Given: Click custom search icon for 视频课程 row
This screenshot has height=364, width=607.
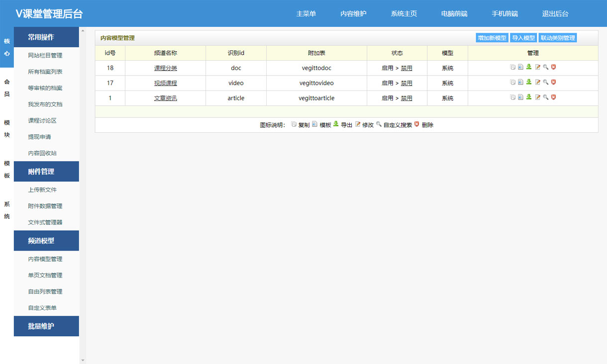Looking at the screenshot, I should click(x=545, y=82).
